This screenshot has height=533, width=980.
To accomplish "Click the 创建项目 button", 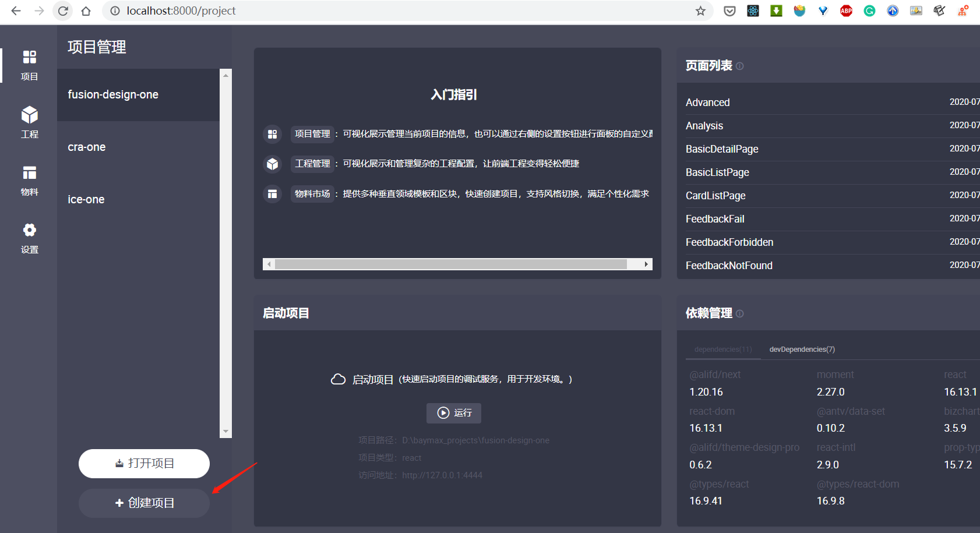I will (x=144, y=503).
